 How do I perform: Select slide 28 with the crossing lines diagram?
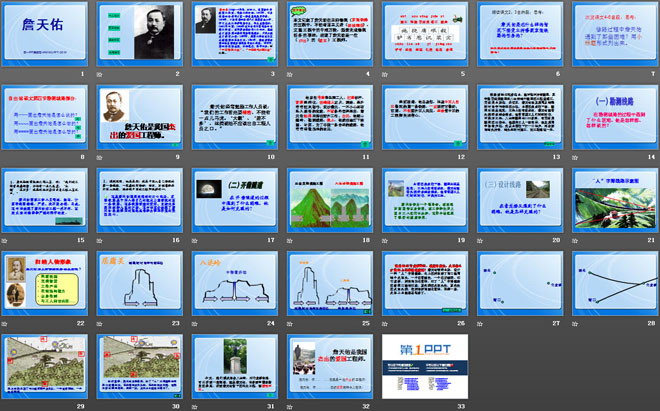point(613,281)
